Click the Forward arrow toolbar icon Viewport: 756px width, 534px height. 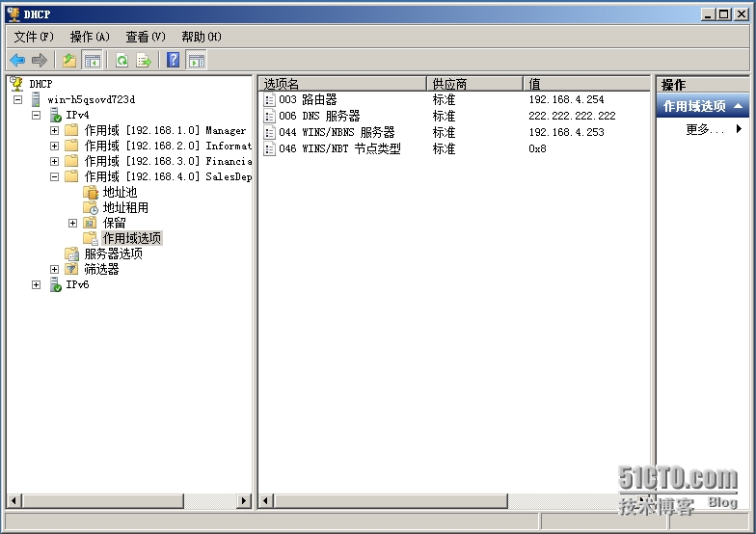point(39,60)
